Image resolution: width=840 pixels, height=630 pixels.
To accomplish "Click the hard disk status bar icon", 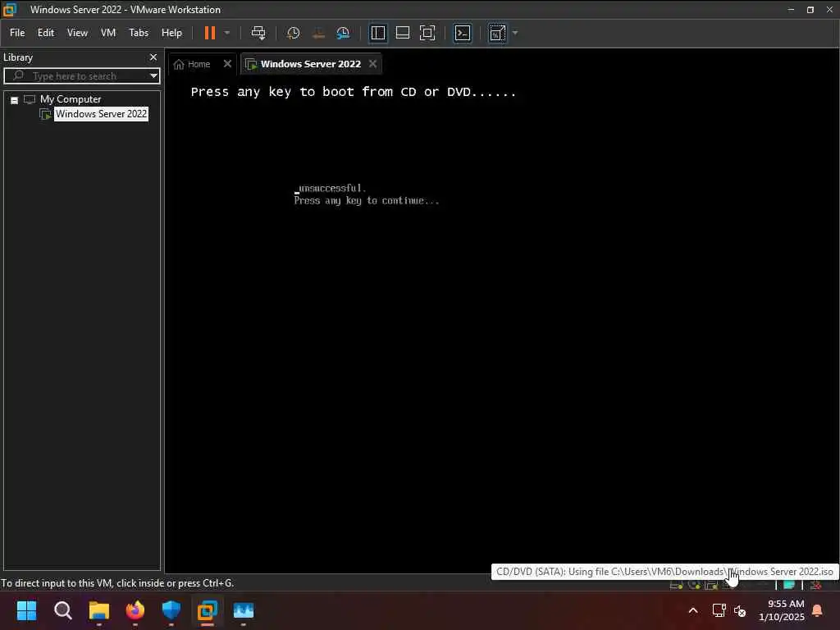I will (676, 585).
